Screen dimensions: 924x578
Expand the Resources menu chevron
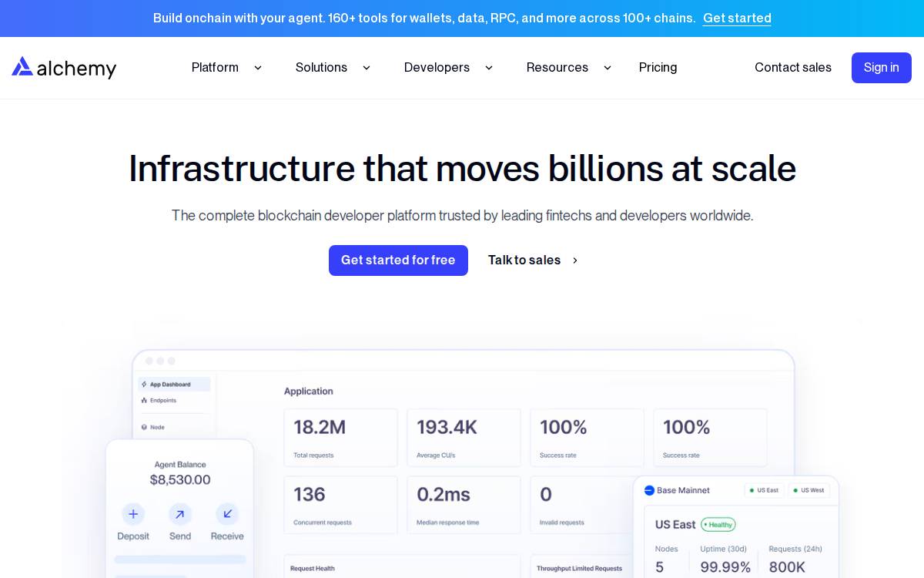(x=608, y=68)
